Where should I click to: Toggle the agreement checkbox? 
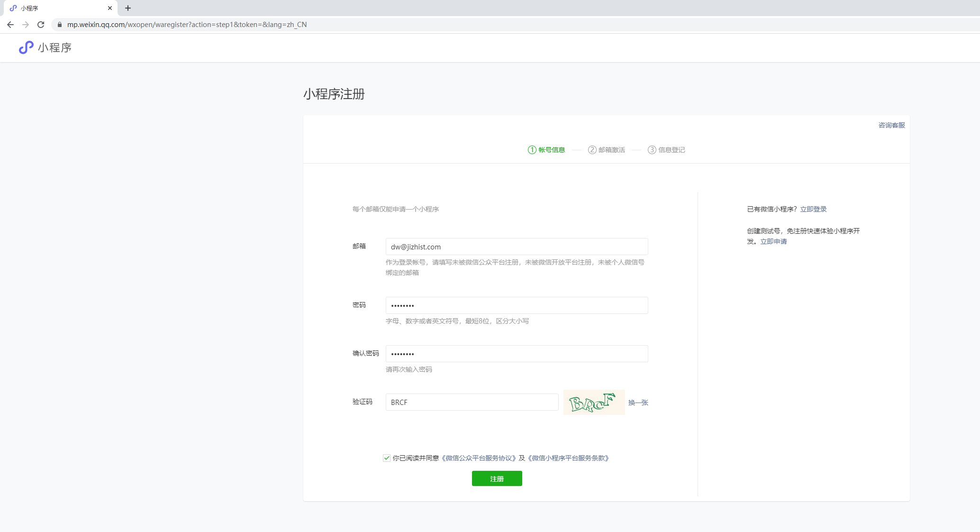point(387,458)
